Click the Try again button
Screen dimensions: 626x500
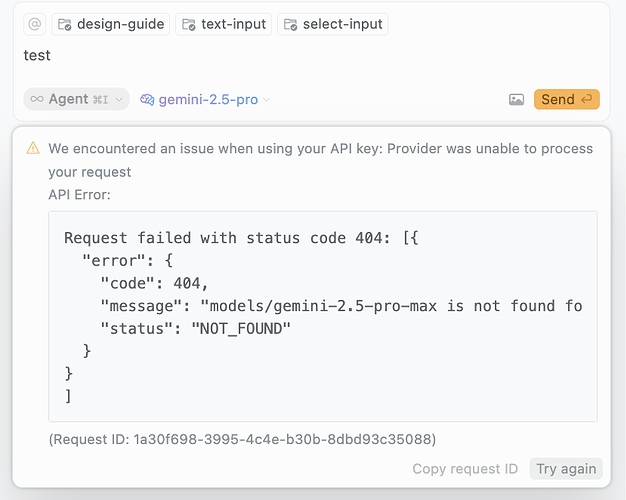click(566, 468)
